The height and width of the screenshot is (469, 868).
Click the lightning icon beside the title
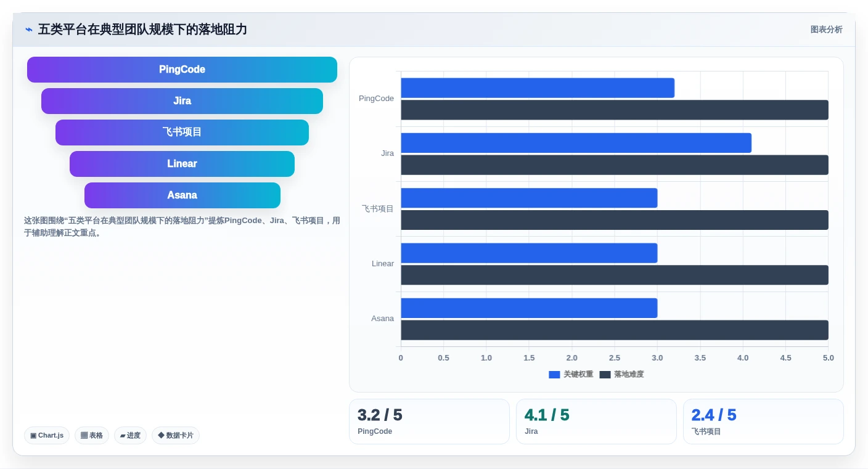29,30
